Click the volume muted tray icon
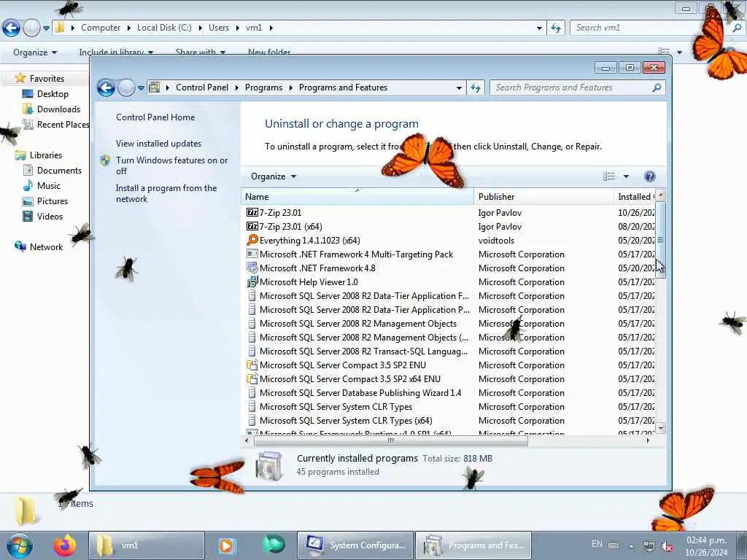This screenshot has height=560, width=747. 667,547
